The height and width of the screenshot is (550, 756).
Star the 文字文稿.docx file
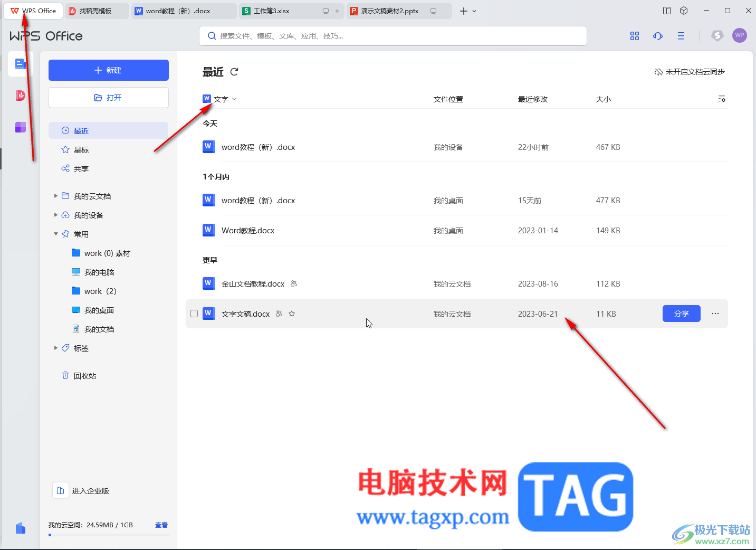point(292,314)
